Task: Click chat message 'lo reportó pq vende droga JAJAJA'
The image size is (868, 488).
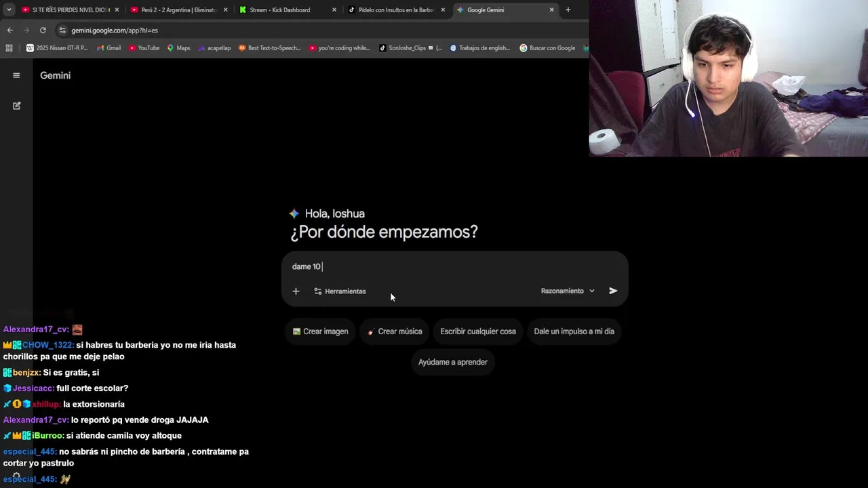Action: tap(140, 420)
